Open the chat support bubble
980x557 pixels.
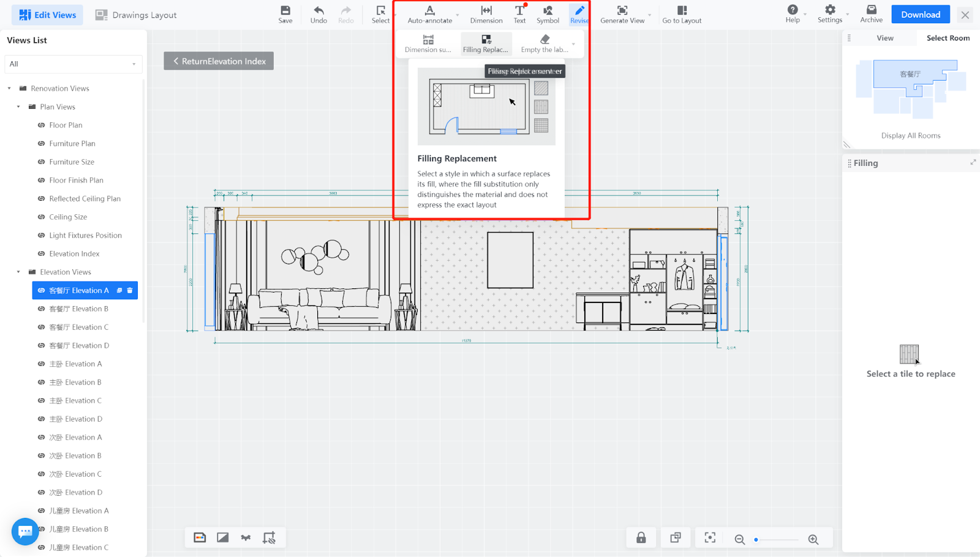[25, 531]
